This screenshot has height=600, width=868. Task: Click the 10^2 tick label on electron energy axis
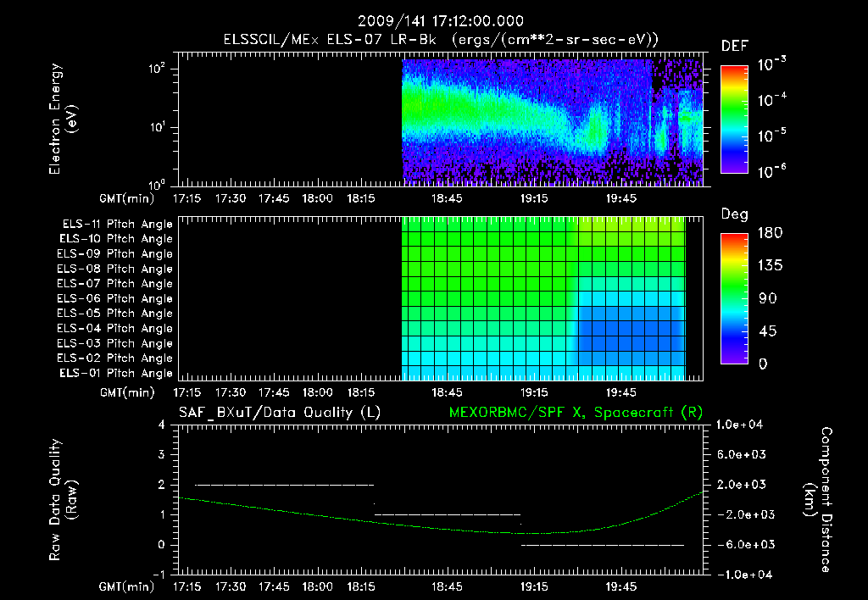[157, 69]
